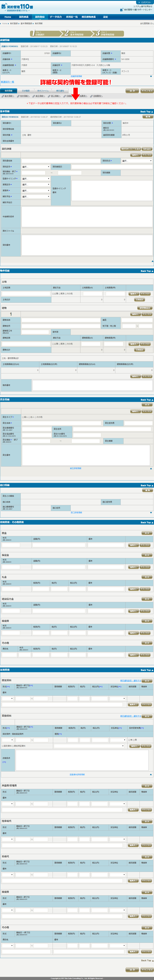Image resolution: width=154 pixels, height=980 pixels.
Task: Click Back Top in the 物件情報 header
Action: click(147, 271)
